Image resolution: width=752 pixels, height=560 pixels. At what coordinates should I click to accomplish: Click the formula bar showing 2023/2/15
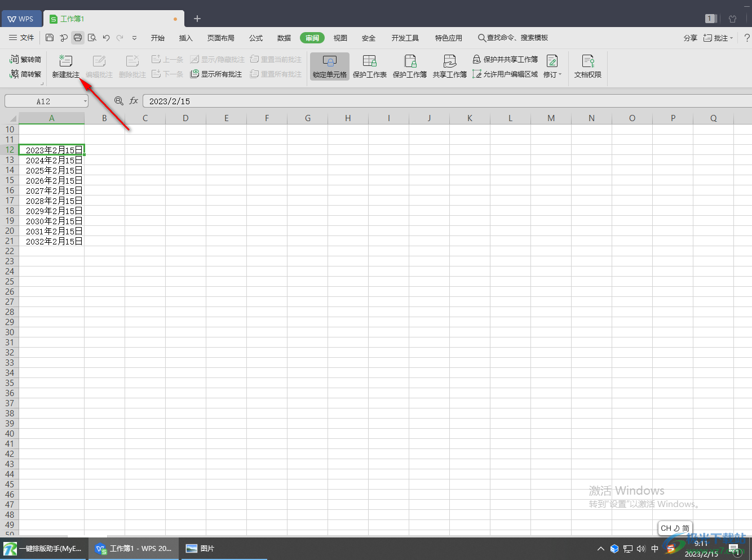(x=447, y=101)
